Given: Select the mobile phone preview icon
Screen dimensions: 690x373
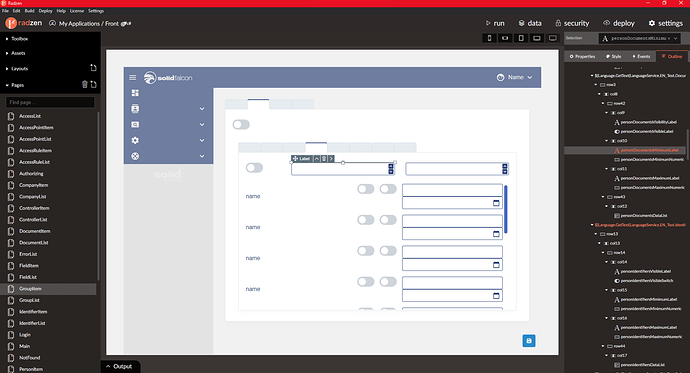Looking at the screenshot, I should click(x=489, y=38).
